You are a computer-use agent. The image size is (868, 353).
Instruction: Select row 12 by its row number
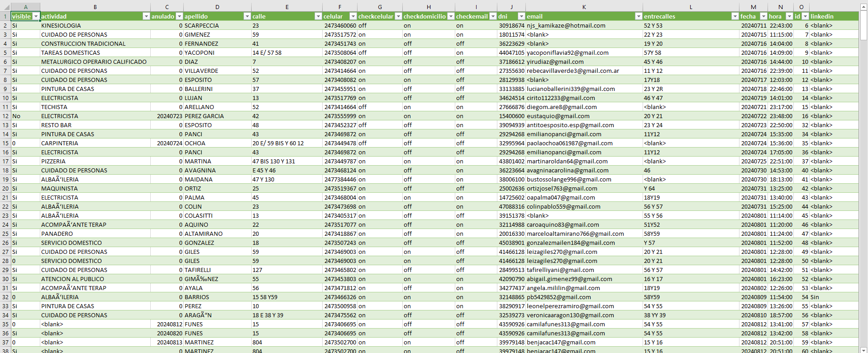pos(5,116)
